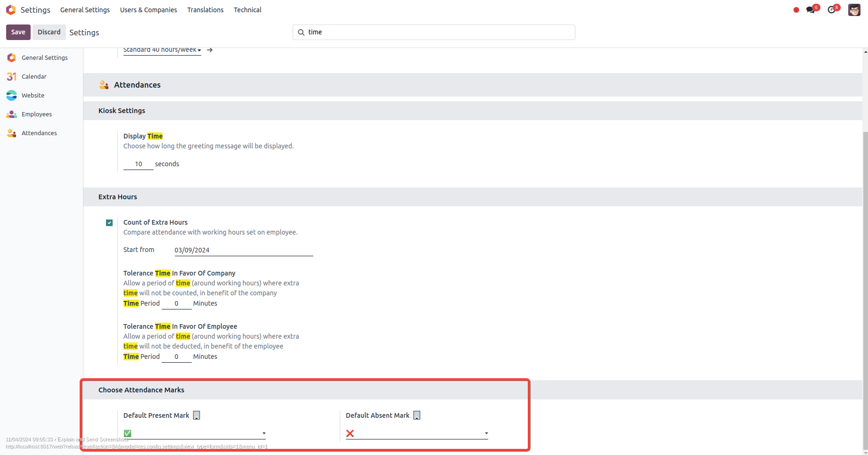
Task: Open the Users & Companies menu
Action: [148, 10]
